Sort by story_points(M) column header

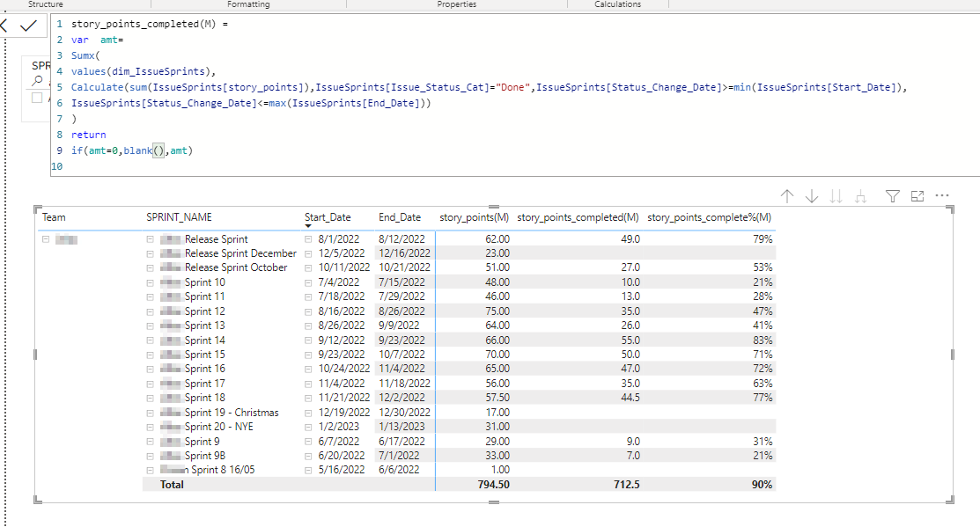(x=474, y=217)
